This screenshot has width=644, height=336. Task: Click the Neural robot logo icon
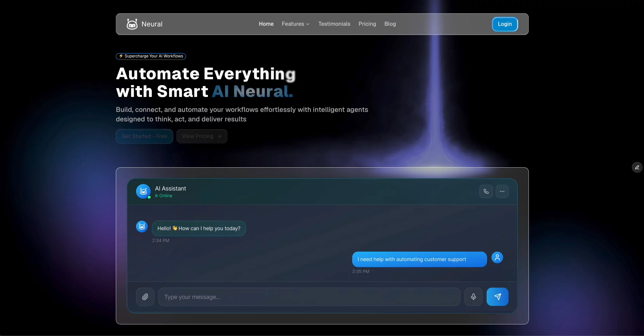(132, 24)
